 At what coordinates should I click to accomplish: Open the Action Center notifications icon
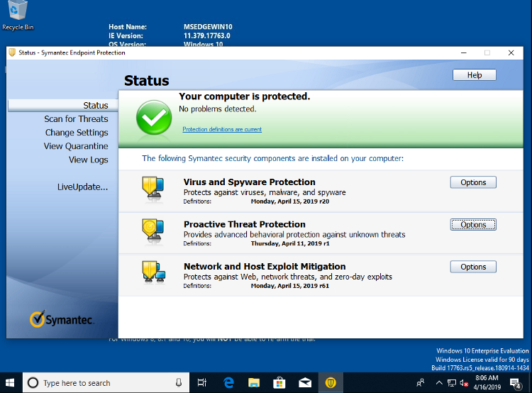pyautogui.click(x=516, y=384)
